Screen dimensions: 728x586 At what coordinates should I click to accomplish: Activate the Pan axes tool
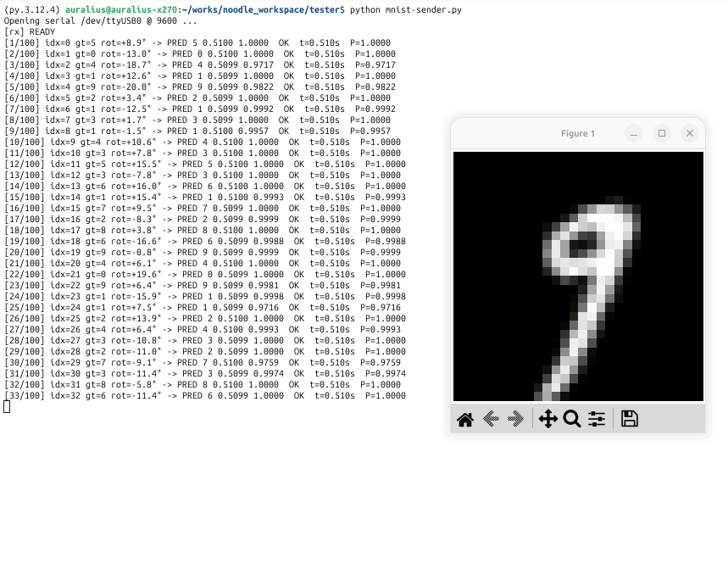(x=547, y=419)
